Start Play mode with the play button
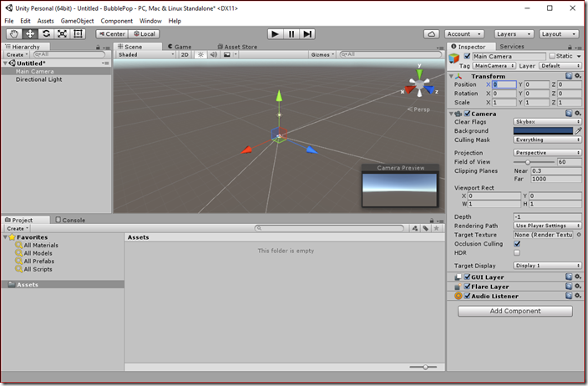 [x=276, y=34]
